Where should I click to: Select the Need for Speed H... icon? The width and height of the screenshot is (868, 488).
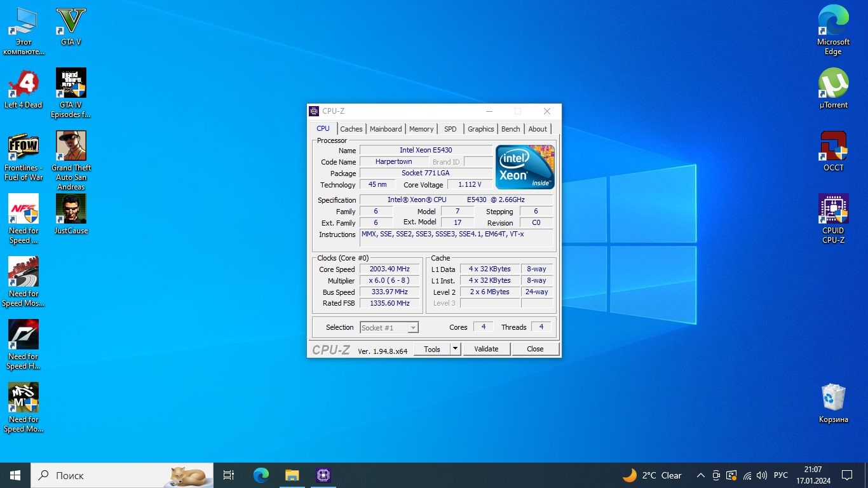[x=24, y=345]
